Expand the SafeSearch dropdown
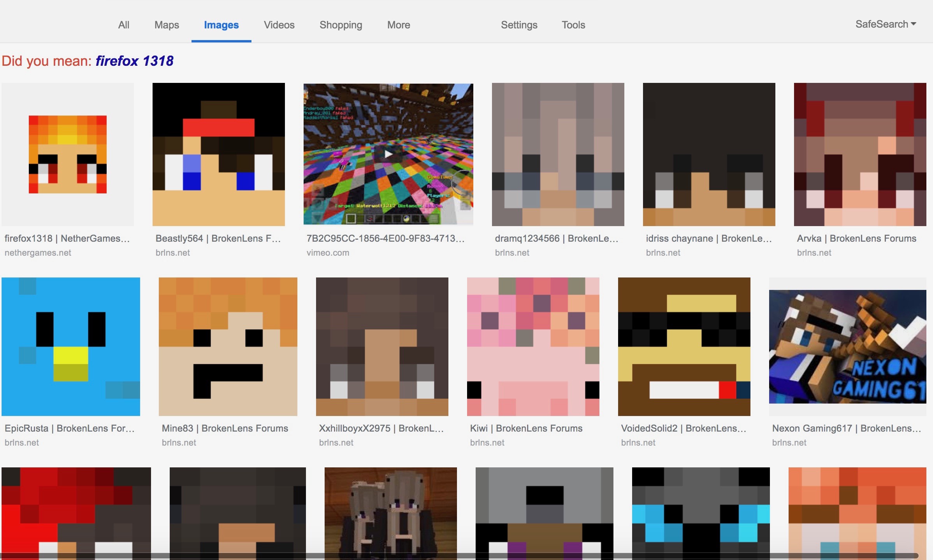Viewport: 933px width, 560px height. [x=886, y=24]
